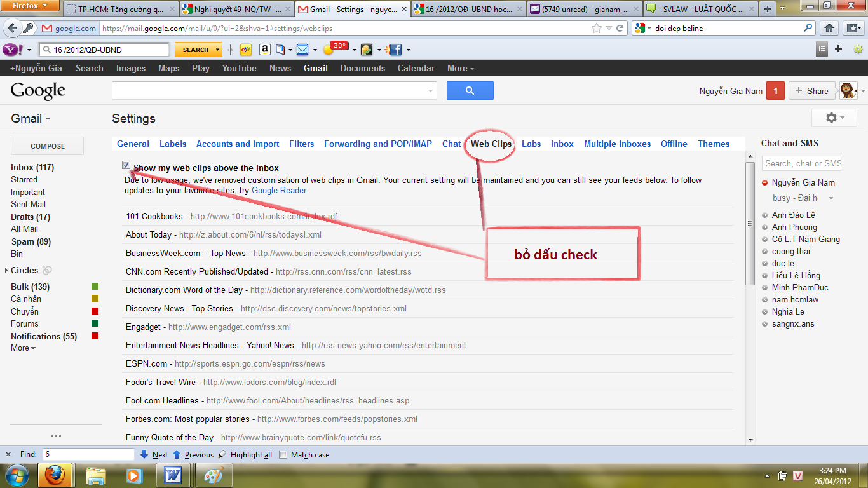This screenshot has width=868, height=488.
Task: Open the Amazon toolbar button
Action: (x=265, y=50)
